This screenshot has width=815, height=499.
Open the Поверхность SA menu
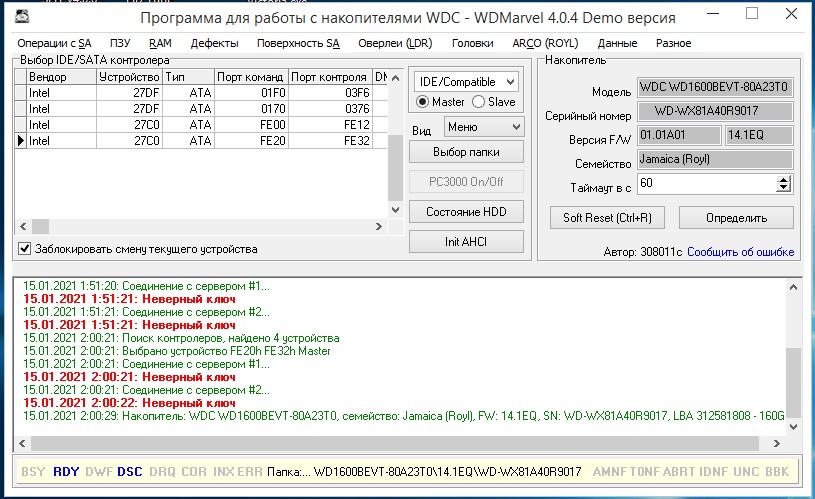(x=298, y=43)
